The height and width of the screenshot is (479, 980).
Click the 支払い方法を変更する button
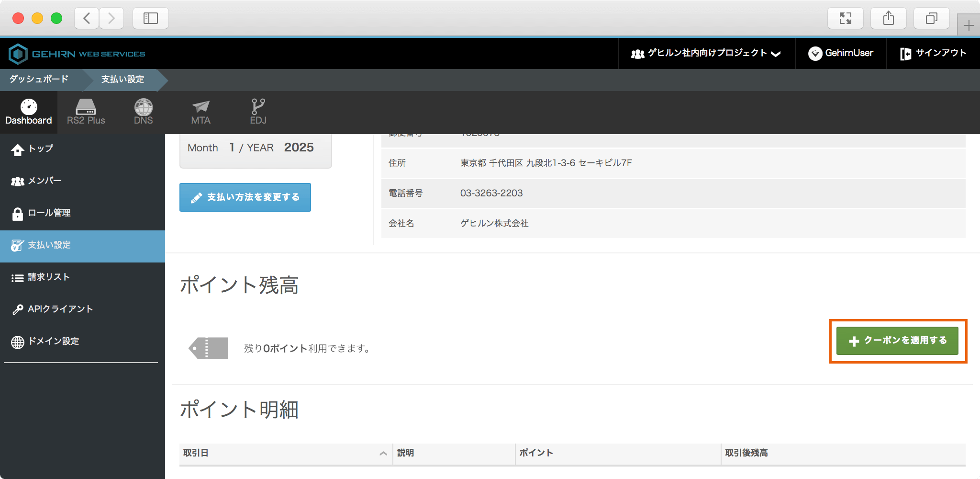[245, 197]
